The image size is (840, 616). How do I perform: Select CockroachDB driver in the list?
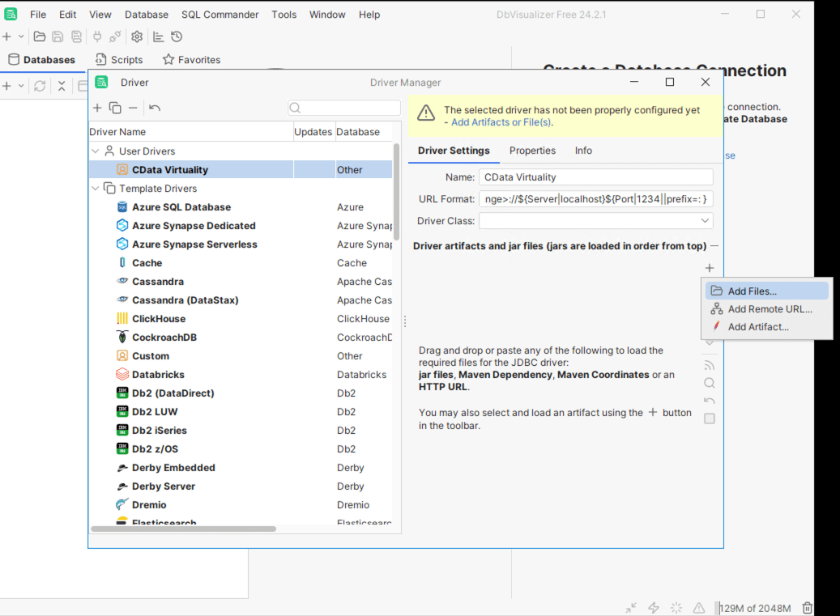point(164,338)
